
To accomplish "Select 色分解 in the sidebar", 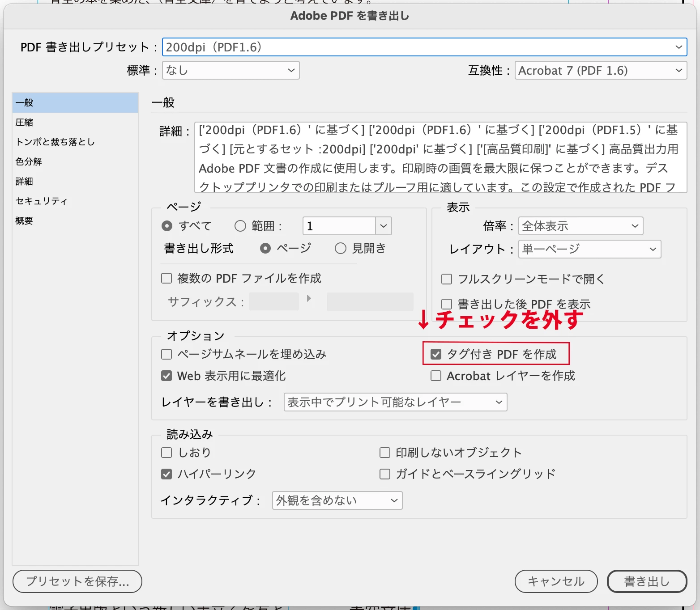I will (x=75, y=161).
